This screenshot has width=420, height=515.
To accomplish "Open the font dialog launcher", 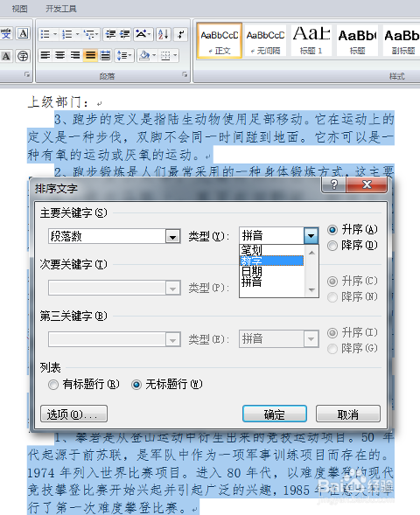I will click(x=26, y=75).
